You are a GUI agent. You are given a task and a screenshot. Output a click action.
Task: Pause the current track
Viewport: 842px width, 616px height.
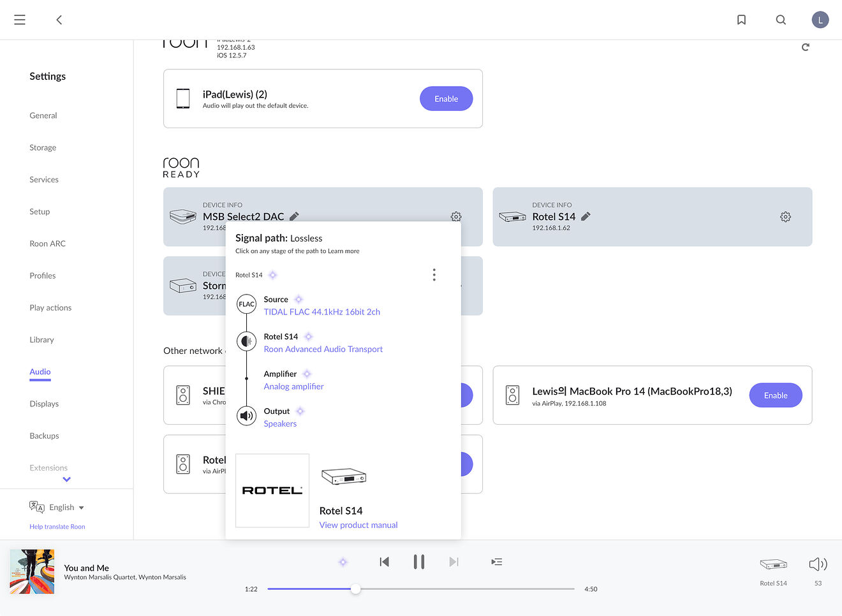click(418, 562)
